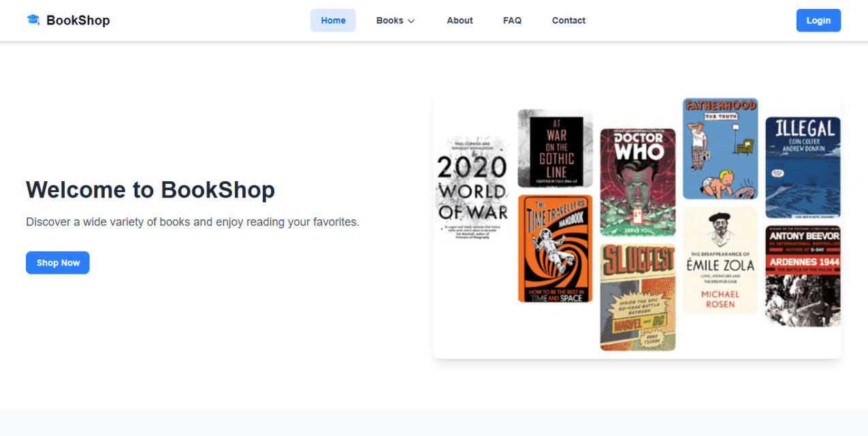The height and width of the screenshot is (436, 868).
Task: Select the Émile Zola book cover
Action: point(720,262)
